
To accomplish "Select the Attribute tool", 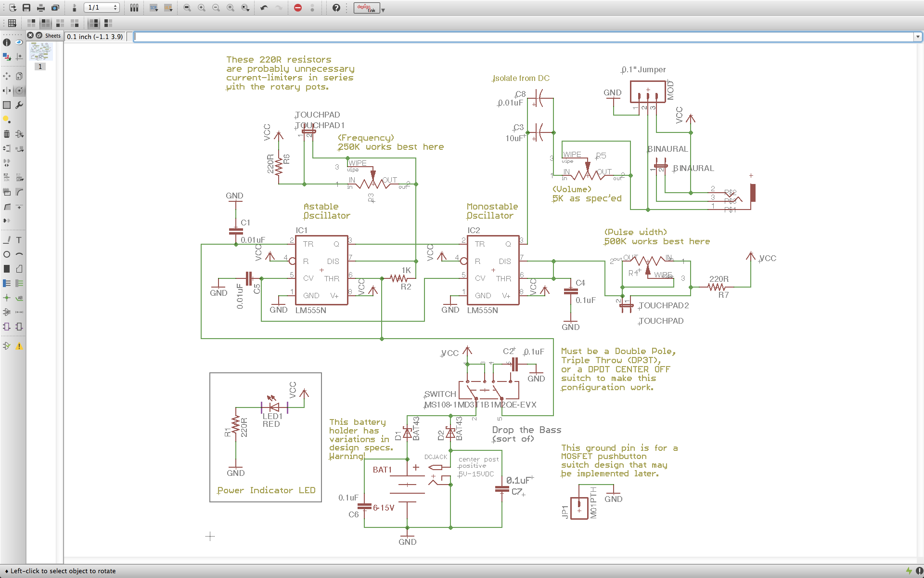I will click(x=7, y=312).
